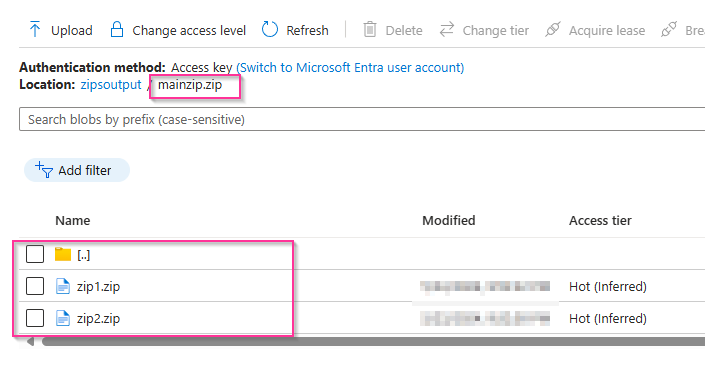Tick the checkbox next to zip1.zip
Image resolution: width=705 pixels, height=370 pixels.
tap(35, 286)
